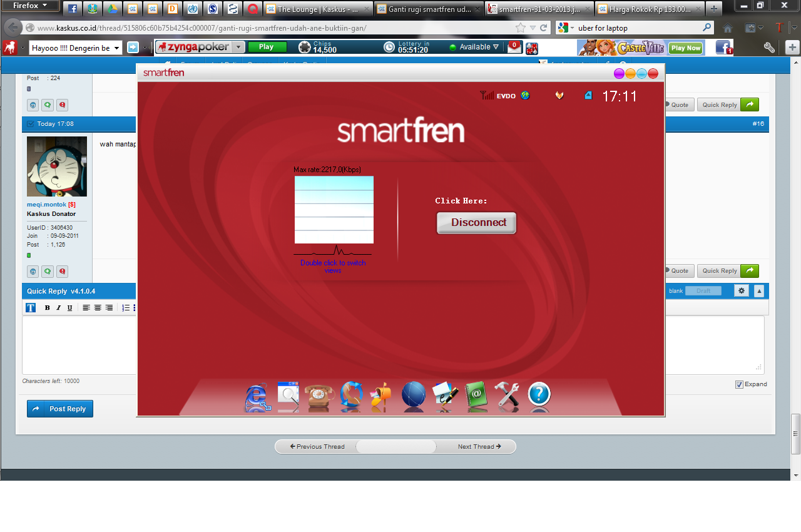Toggle italic formatting in Quick Reply editor
The height and width of the screenshot is (532, 801).
(x=58, y=308)
